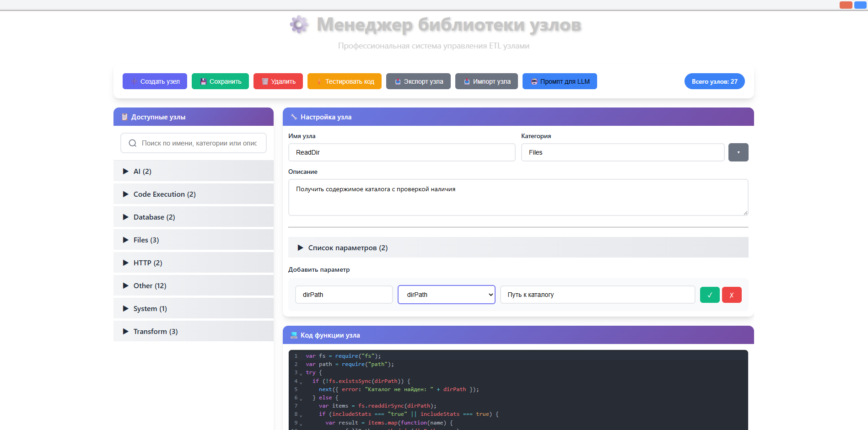Image resolution: width=868 pixels, height=430 pixels.
Task: Open the category dropdown arrow button
Action: click(x=738, y=152)
